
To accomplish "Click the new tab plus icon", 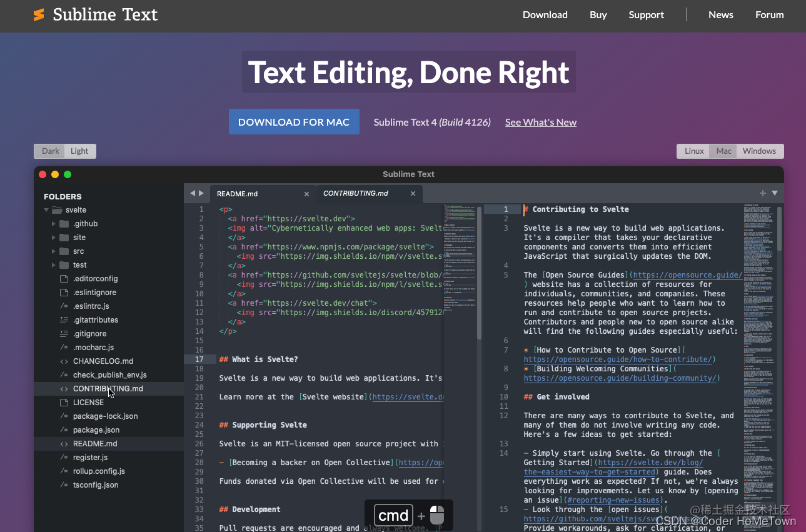I will tap(763, 194).
